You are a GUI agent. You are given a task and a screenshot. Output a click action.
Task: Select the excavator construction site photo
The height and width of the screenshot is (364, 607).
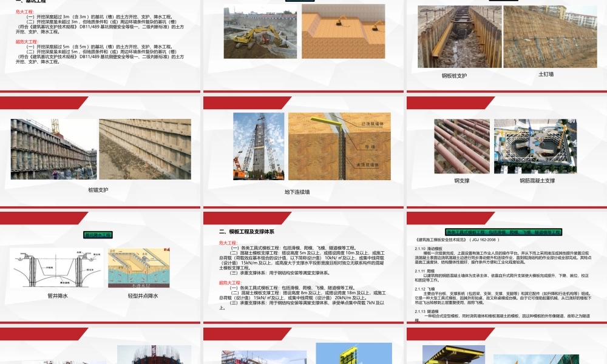(260, 32)
